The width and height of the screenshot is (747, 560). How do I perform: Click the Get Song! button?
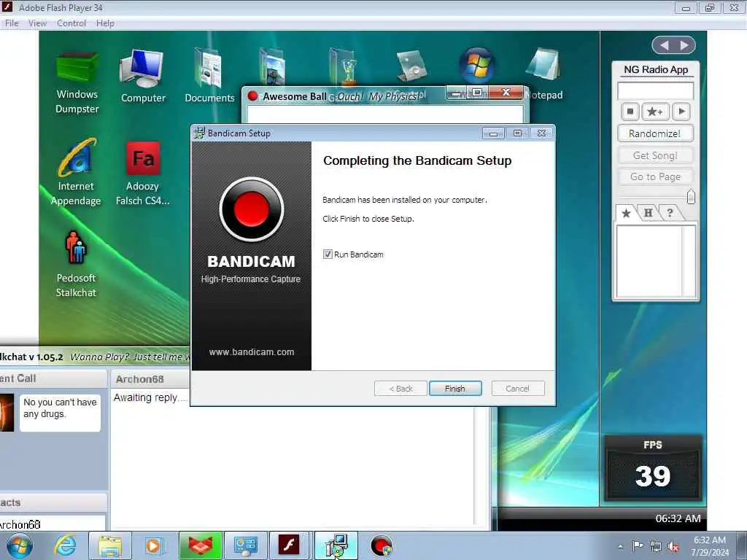coord(655,155)
